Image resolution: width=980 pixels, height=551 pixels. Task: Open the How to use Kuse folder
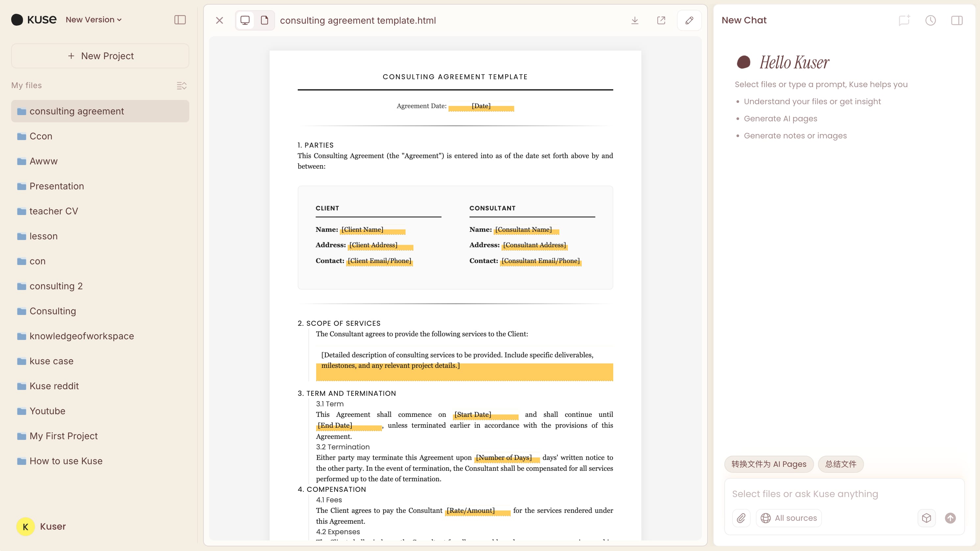pos(100,461)
